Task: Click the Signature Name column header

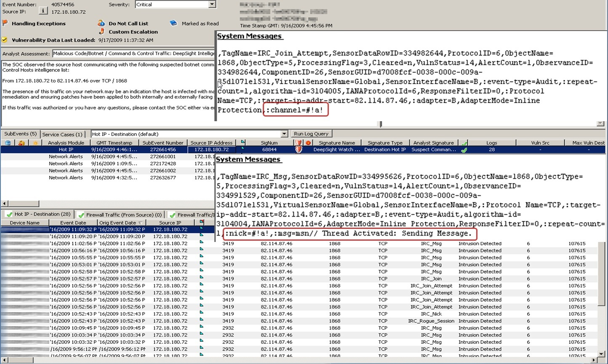Action: tap(336, 143)
